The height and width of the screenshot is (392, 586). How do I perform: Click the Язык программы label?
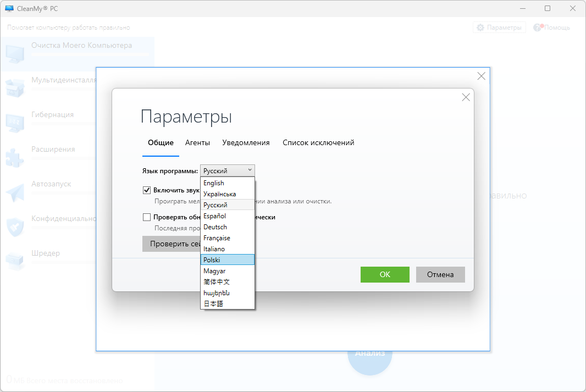pos(170,171)
